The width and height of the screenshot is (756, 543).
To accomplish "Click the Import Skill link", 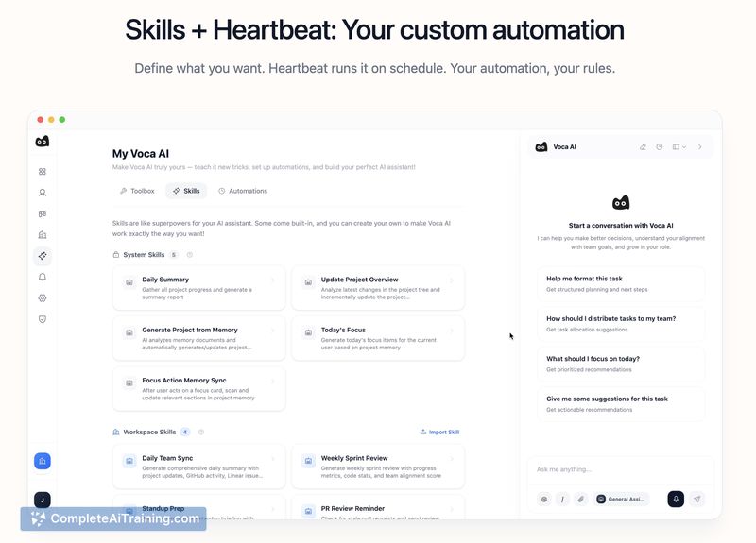I will click(x=439, y=433).
